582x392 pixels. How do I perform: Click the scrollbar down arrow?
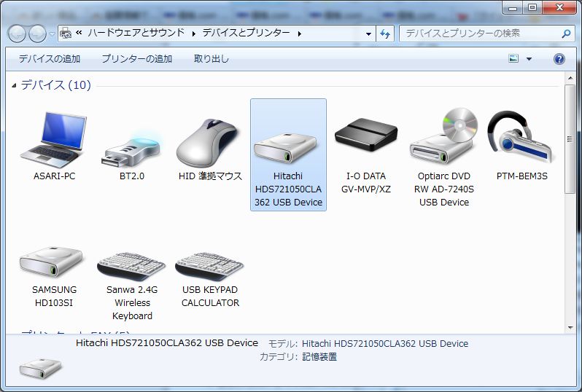coord(570,328)
